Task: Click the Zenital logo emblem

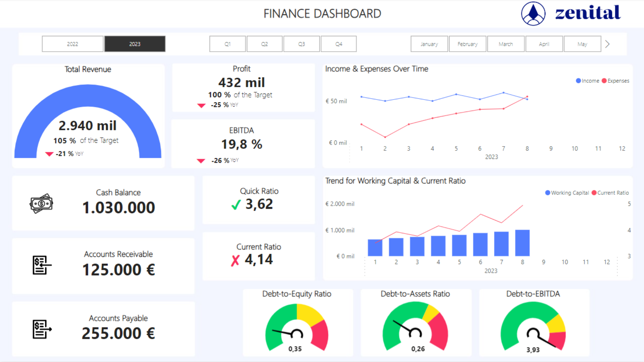Action: (x=533, y=14)
